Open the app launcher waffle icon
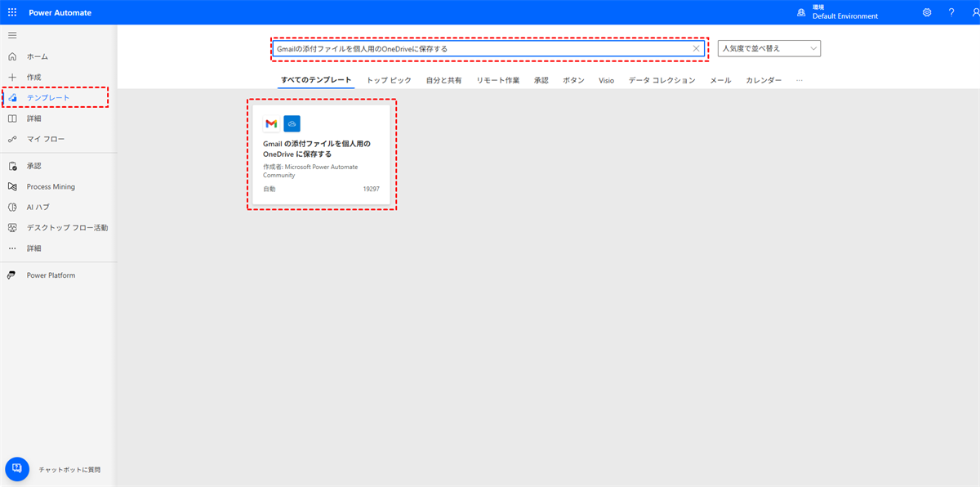980x487 pixels. click(12, 13)
